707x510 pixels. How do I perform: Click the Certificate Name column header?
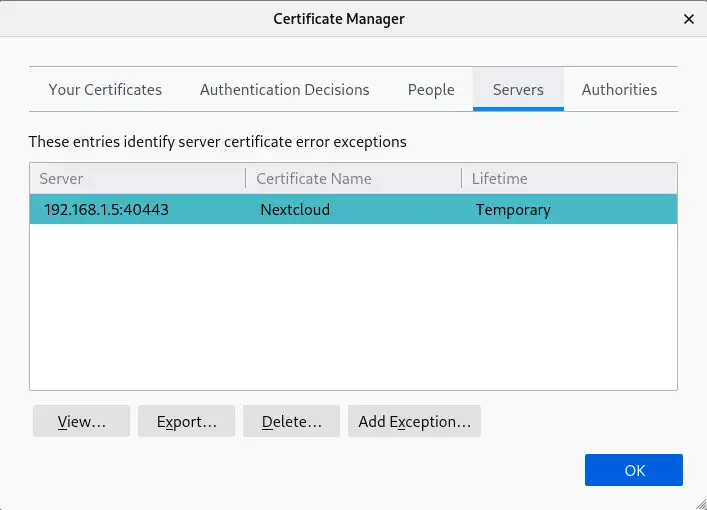point(352,179)
